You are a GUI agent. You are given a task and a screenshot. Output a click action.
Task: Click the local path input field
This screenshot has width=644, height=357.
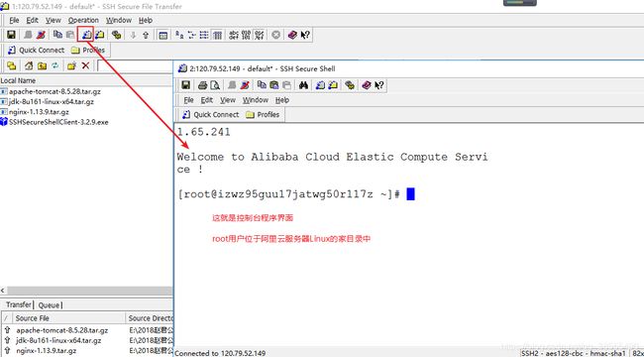pos(136,65)
